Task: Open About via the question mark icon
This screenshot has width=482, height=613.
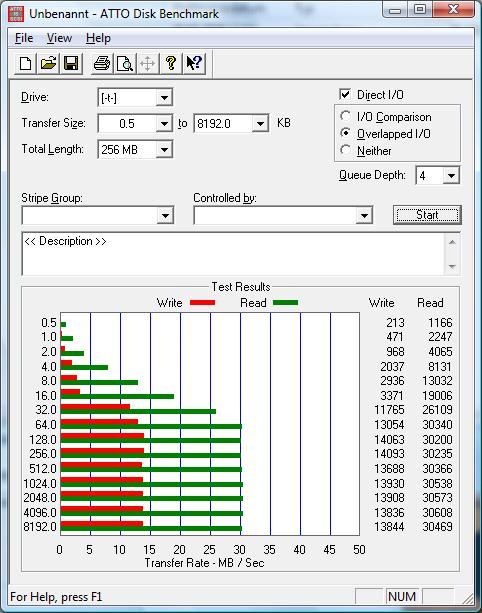Action: (170, 63)
